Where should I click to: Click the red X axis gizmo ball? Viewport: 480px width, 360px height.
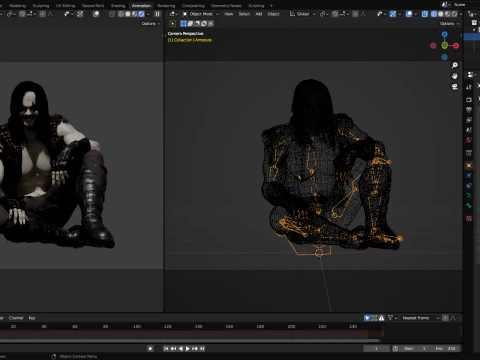click(x=456, y=46)
